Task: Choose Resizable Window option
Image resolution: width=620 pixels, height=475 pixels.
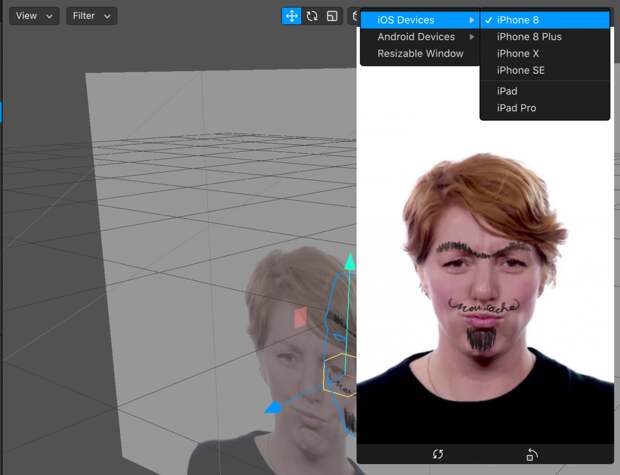Action: tap(420, 53)
